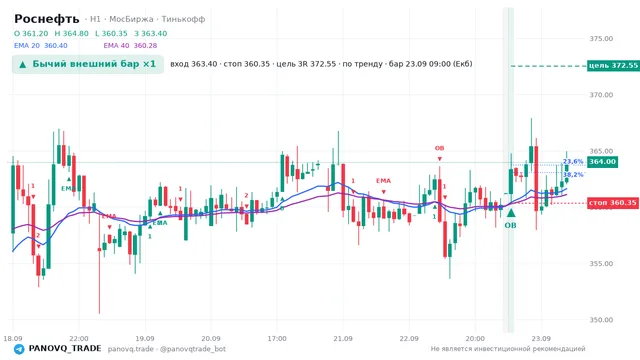This screenshot has width=640, height=360.
Task: Click the PANOVQ_TRADE channel name
Action: pyautogui.click(x=65, y=349)
